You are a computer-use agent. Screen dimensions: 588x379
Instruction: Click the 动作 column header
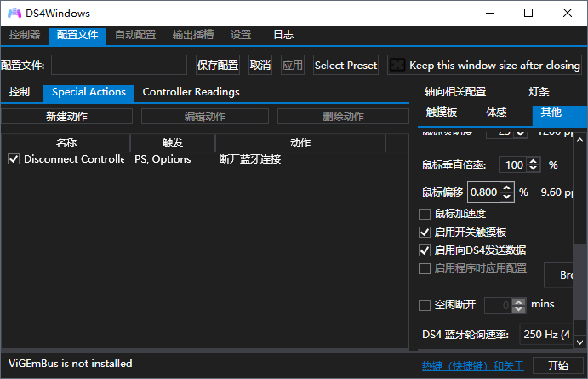(x=300, y=142)
